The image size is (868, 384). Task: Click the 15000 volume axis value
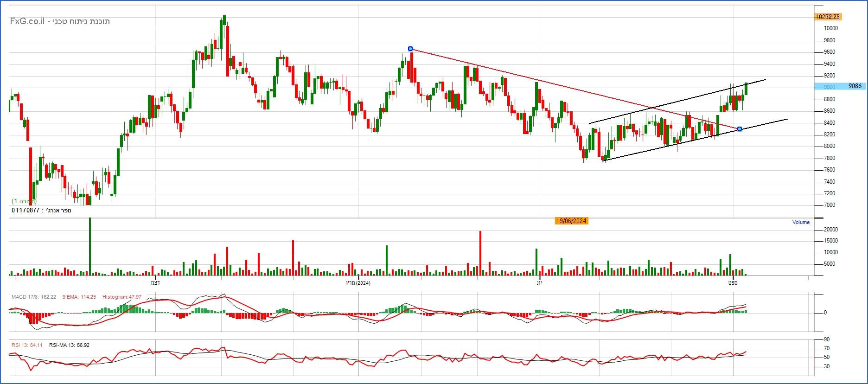pyautogui.click(x=830, y=241)
